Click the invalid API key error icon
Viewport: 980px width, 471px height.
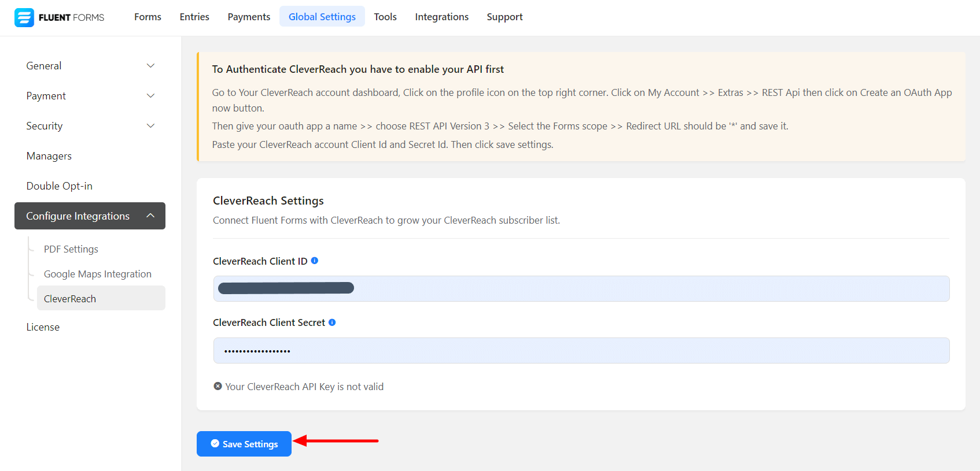tap(218, 386)
